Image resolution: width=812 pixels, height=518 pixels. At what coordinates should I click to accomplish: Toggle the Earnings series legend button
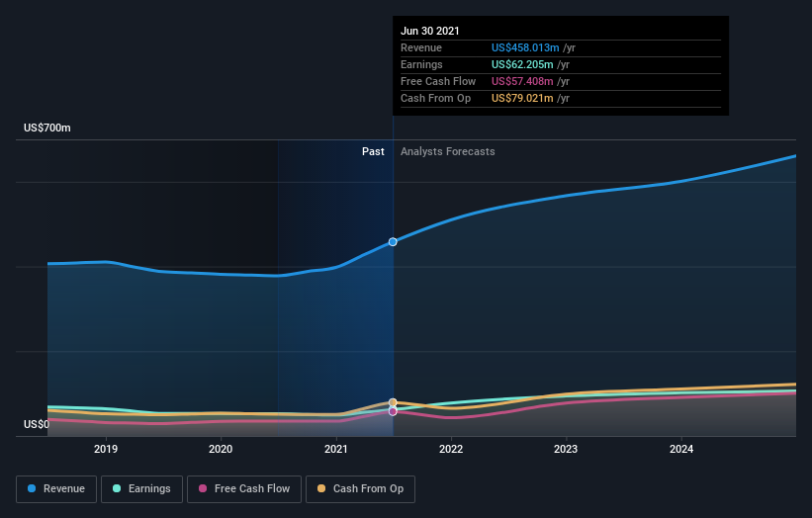(x=141, y=489)
